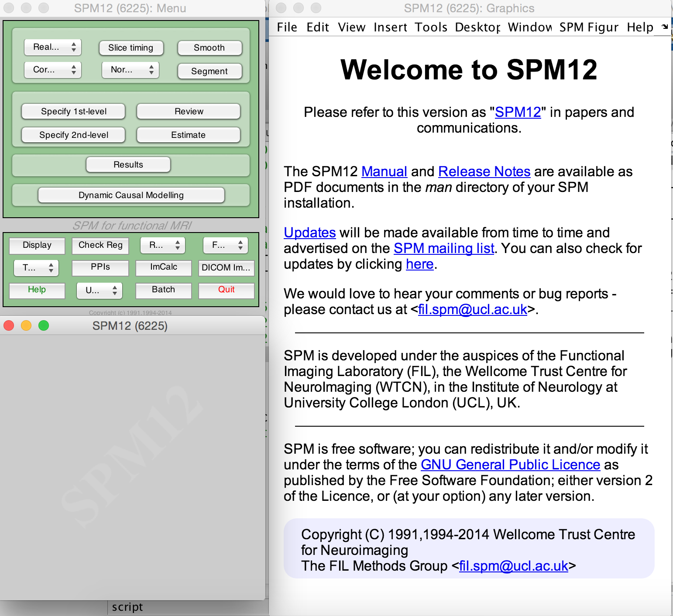673x616 pixels.
Task: Click the Display button
Action: 37,245
